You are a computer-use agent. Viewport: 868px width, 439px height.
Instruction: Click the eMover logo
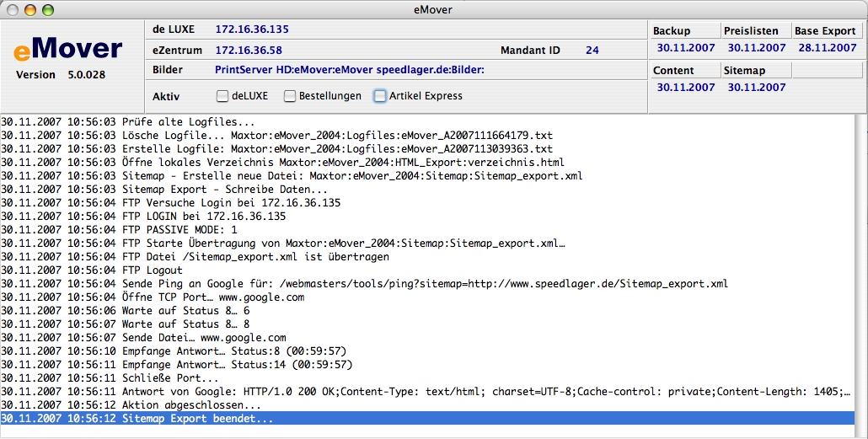coord(68,50)
